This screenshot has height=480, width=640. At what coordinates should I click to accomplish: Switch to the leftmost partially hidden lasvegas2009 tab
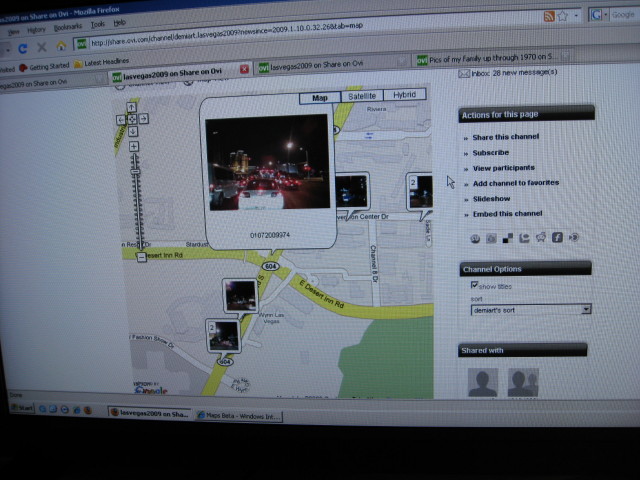point(51,82)
